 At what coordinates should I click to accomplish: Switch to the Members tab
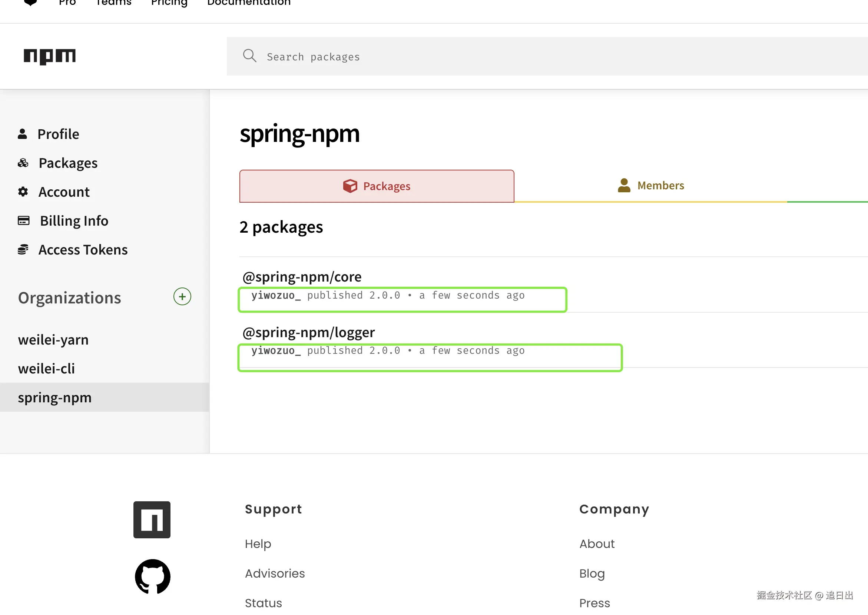point(650,186)
